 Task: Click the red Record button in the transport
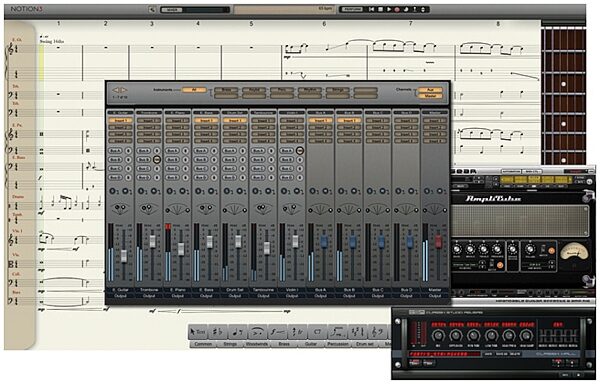click(397, 9)
